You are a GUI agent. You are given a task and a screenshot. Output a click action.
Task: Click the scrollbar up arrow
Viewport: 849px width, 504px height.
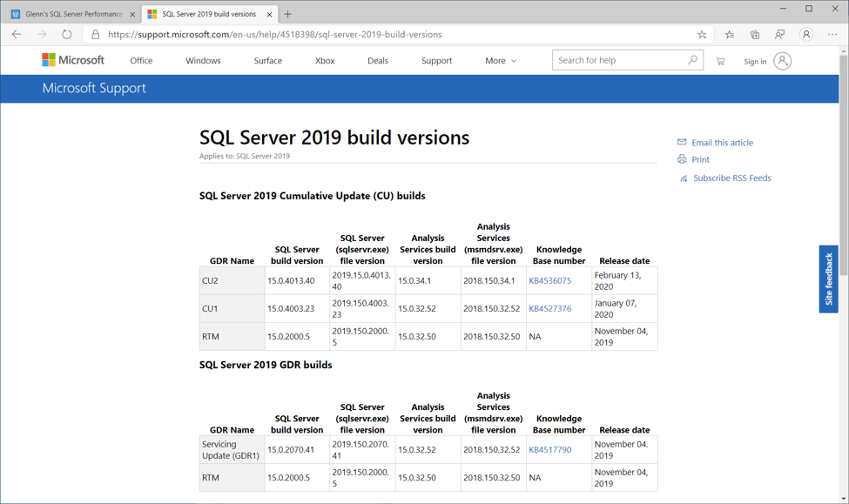pos(844,51)
